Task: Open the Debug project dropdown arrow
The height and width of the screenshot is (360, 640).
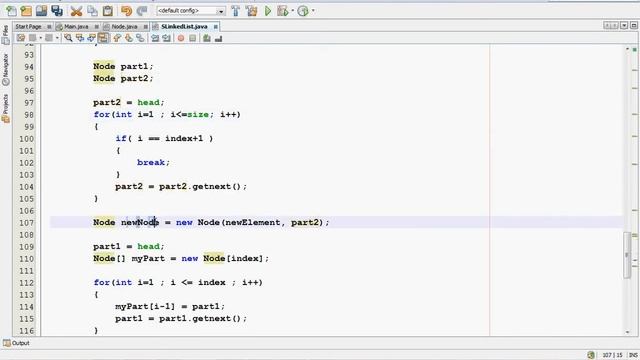Action: click(x=292, y=11)
